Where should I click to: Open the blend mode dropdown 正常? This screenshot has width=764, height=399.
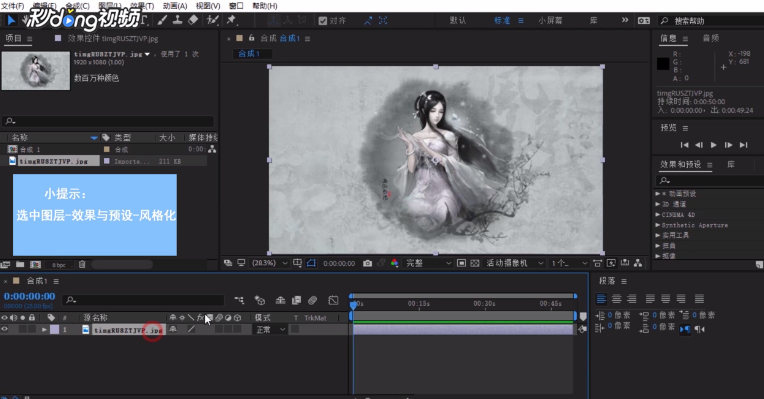pos(270,330)
